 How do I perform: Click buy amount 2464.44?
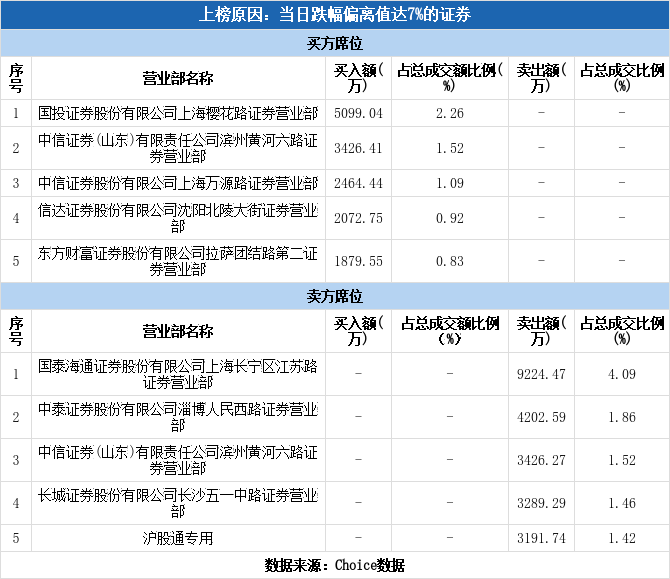coord(358,183)
